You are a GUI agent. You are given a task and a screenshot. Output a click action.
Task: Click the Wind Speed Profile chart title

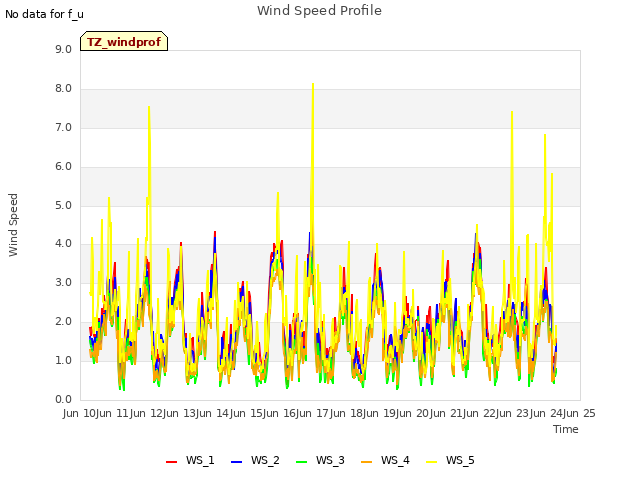coord(319,11)
